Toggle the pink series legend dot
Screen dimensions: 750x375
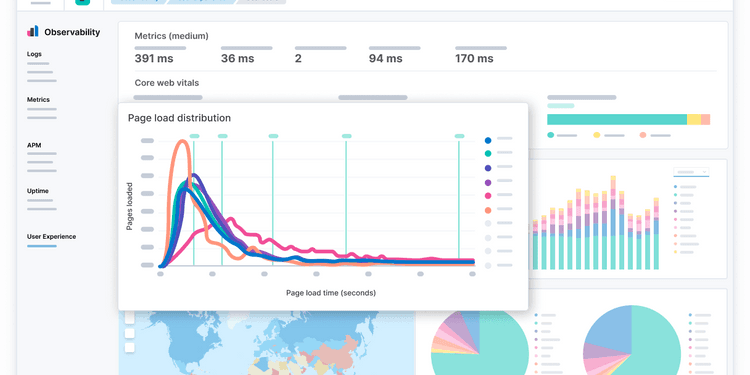(488, 196)
